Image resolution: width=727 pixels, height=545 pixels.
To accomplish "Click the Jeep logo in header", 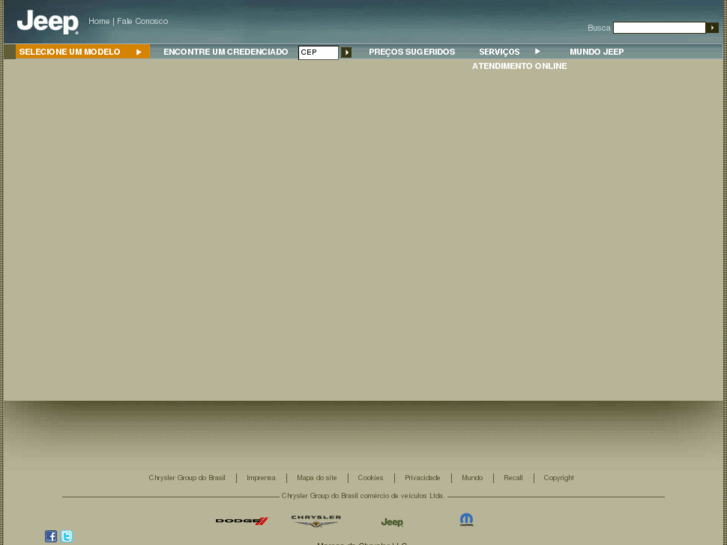I will click(47, 22).
